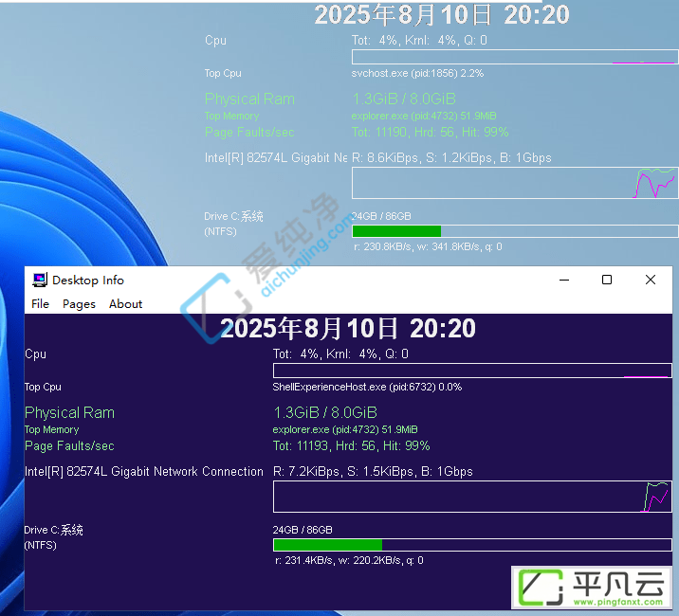
Task: Click 'R: 8.6KiBps, S: 1.2KiBps, B: 1Gbps' text
Action: point(451,157)
